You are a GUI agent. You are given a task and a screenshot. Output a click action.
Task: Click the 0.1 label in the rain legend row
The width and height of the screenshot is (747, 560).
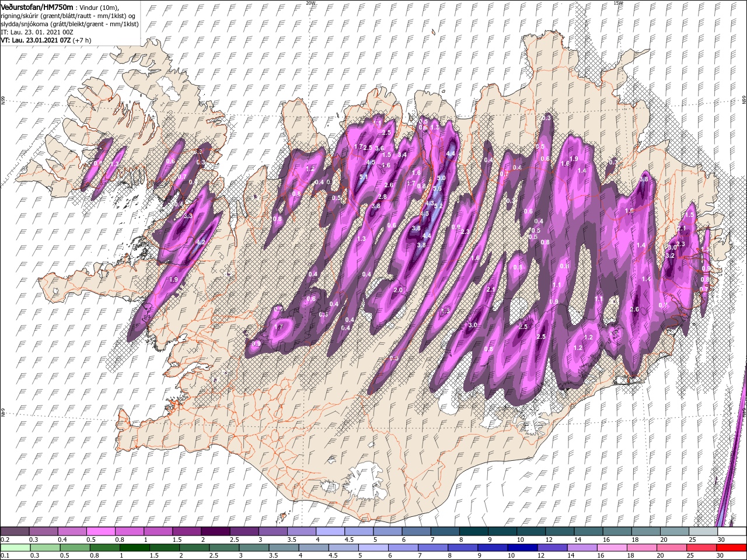pos(5,556)
